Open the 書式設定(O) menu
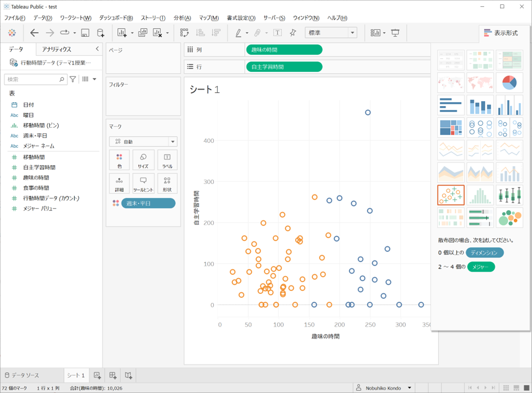 point(241,18)
